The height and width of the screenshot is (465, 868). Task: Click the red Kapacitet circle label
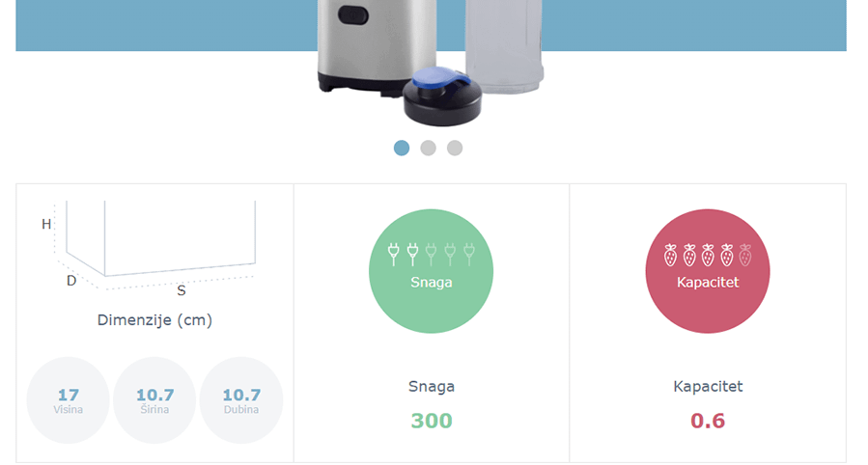pos(708,283)
